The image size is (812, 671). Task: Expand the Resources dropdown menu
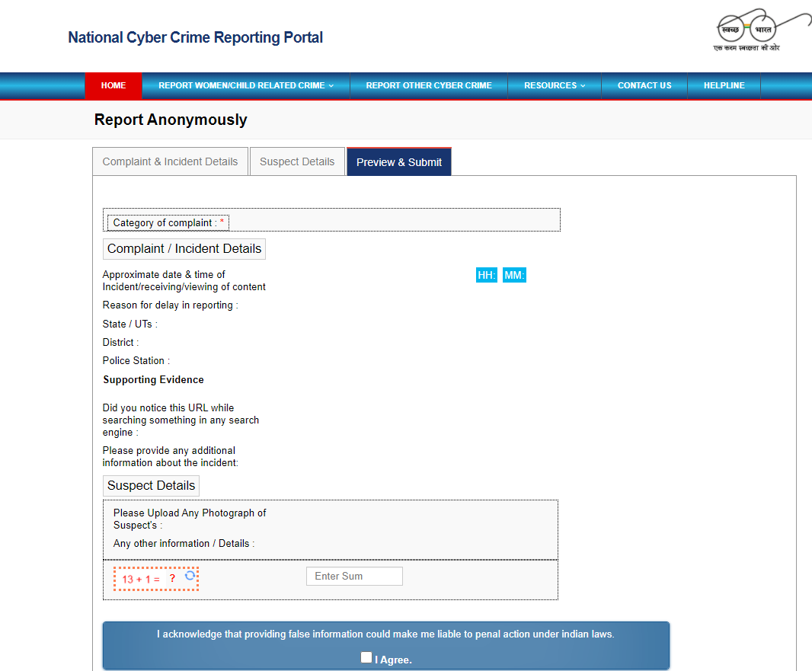(555, 85)
